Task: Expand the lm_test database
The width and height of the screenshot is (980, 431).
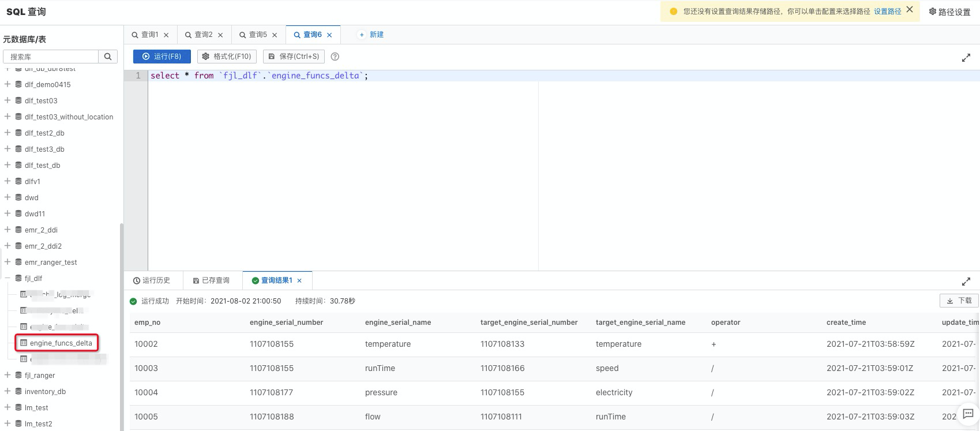Action: [7, 407]
